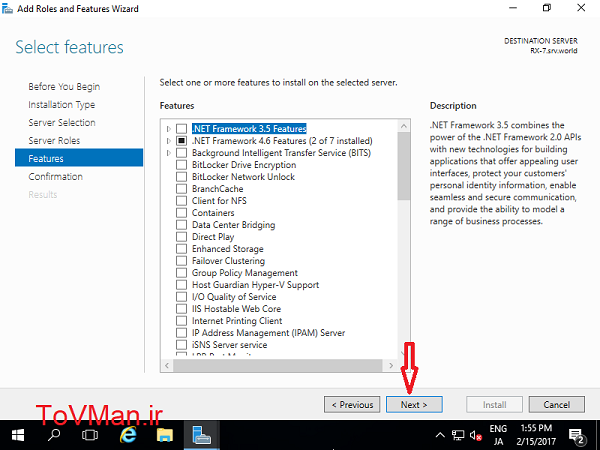
Task: Click the ENG JA language indicator
Action: [x=498, y=435]
